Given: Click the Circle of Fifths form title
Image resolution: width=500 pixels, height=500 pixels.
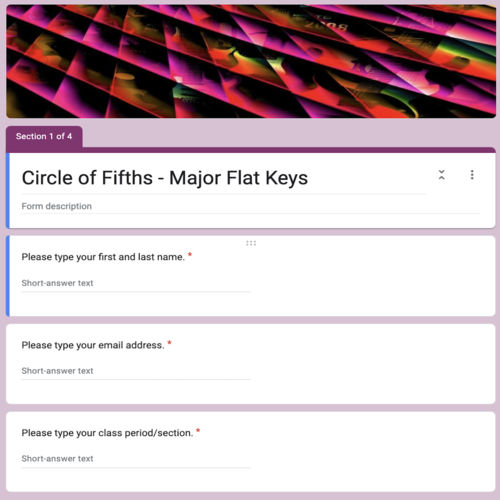Looking at the screenshot, I should 165,177.
